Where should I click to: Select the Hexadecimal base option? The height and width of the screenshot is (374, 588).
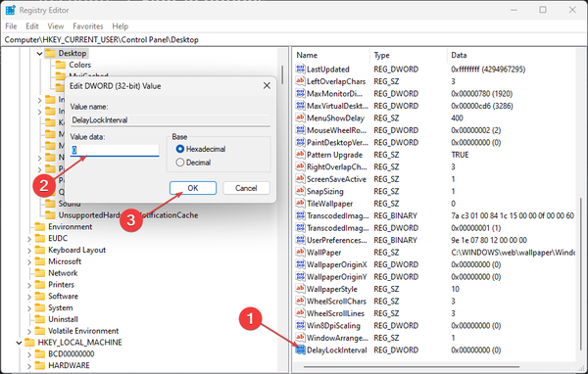(180, 149)
